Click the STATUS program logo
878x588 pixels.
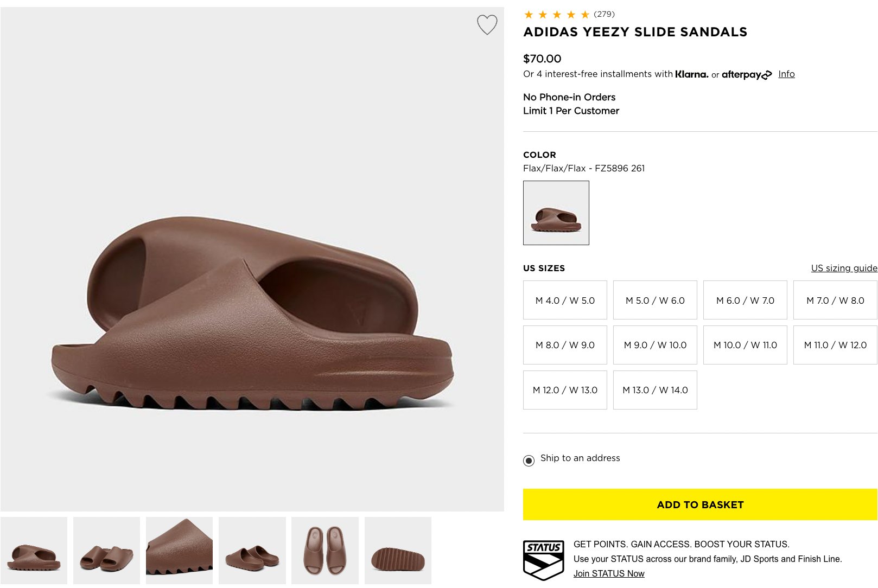coord(544,559)
